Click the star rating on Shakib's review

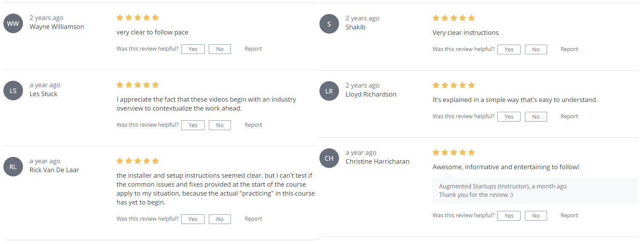click(453, 18)
